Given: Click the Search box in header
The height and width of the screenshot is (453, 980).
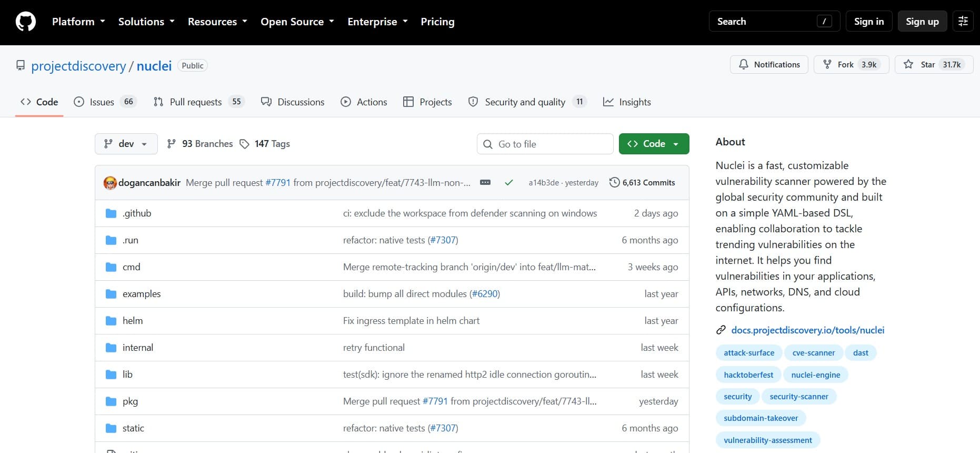Looking at the screenshot, I should point(774,21).
